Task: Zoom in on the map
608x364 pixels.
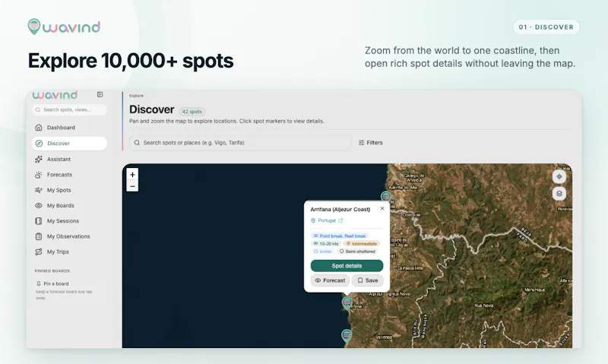Action: point(132,175)
